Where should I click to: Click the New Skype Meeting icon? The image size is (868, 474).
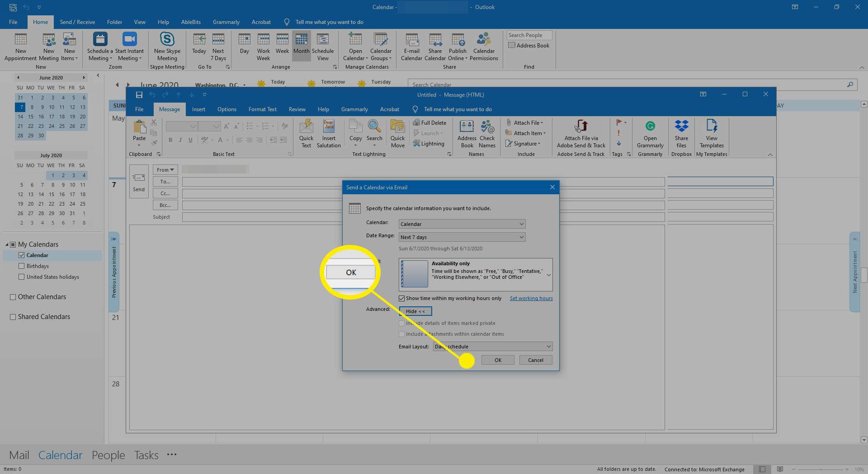click(x=167, y=47)
